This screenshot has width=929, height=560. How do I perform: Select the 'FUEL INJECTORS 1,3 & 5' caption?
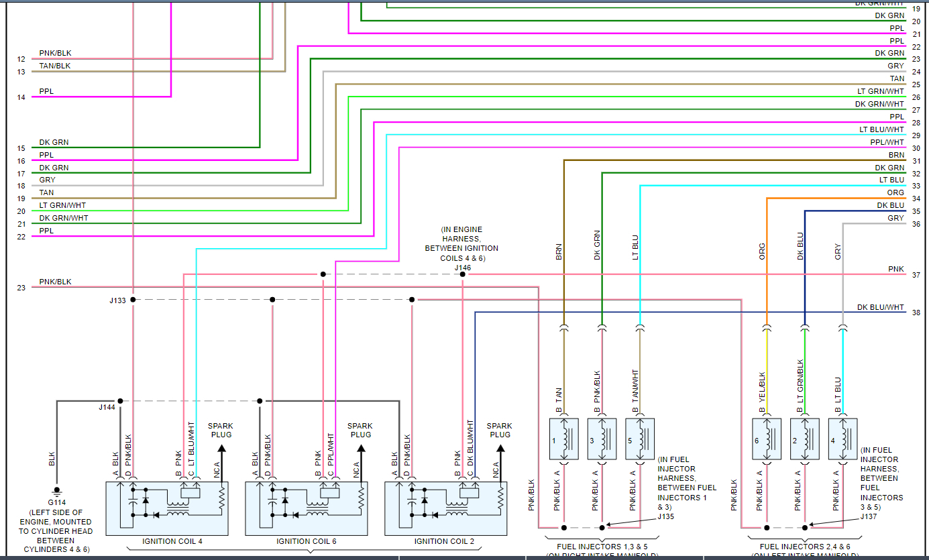pyautogui.click(x=602, y=547)
